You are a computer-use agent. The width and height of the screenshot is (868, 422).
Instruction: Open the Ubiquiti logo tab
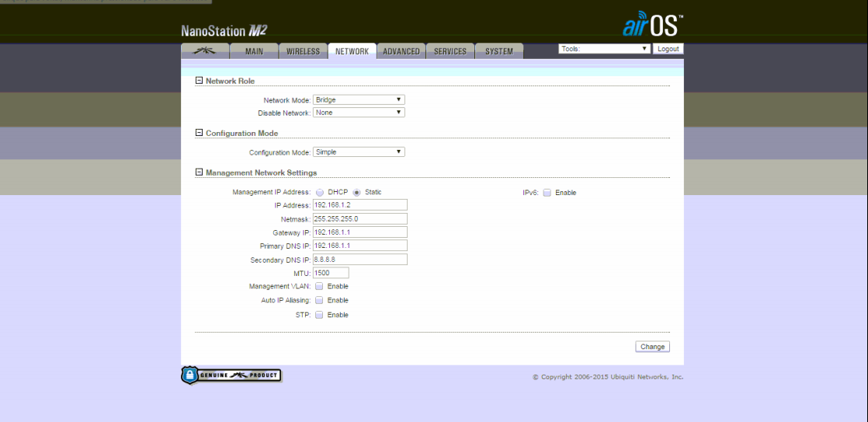point(205,51)
